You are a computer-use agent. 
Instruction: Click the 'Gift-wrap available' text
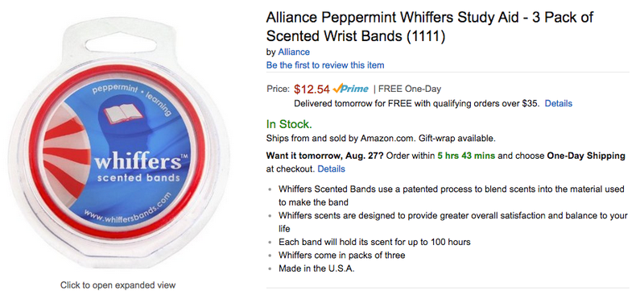point(456,138)
